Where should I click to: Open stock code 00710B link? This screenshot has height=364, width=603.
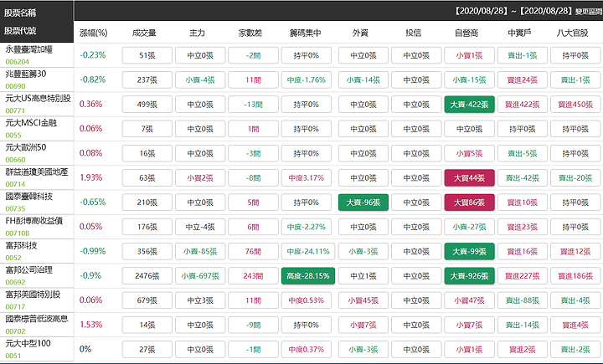coord(18,233)
